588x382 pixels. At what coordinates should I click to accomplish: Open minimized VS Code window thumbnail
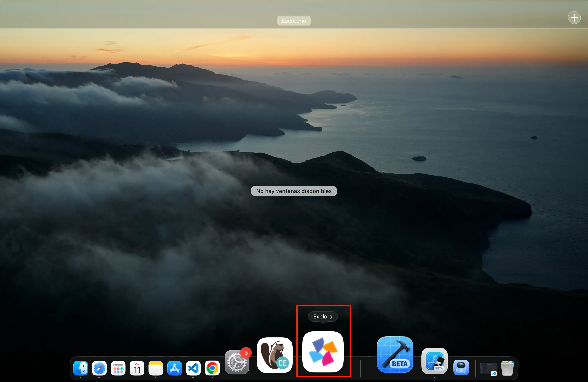tap(488, 369)
